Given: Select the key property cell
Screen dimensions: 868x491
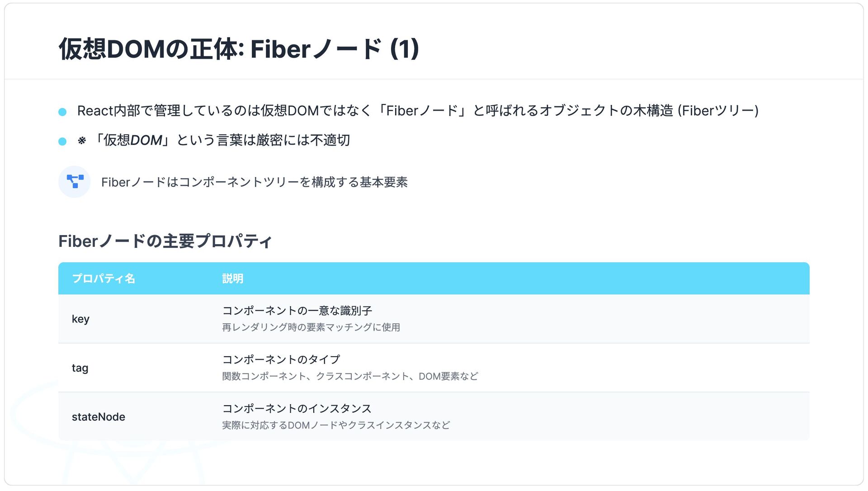Looking at the screenshot, I should coord(80,319).
